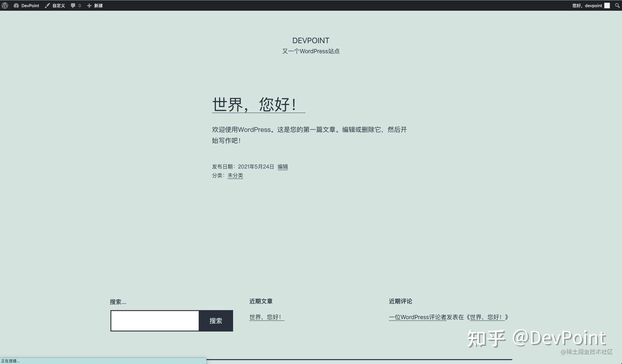Image resolution: width=622 pixels, height=364 pixels.
Task: Click the comments bubble icon
Action: pyautogui.click(x=73, y=6)
